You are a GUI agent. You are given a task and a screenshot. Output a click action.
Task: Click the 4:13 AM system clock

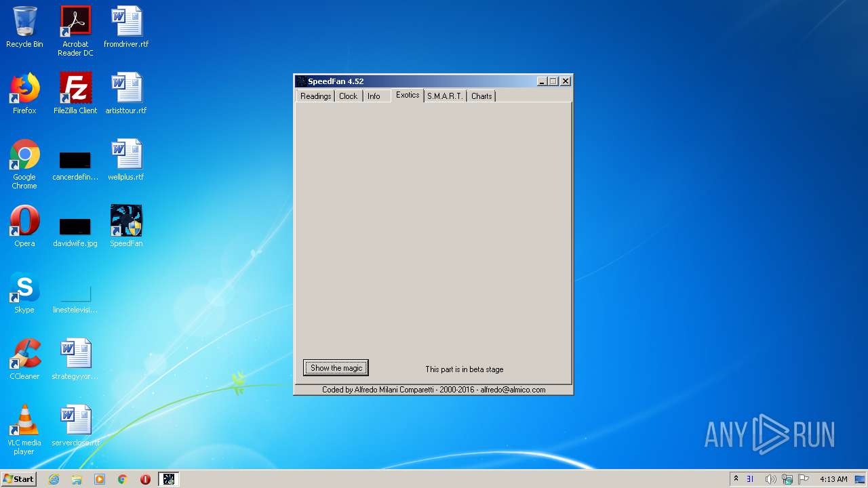[833, 479]
